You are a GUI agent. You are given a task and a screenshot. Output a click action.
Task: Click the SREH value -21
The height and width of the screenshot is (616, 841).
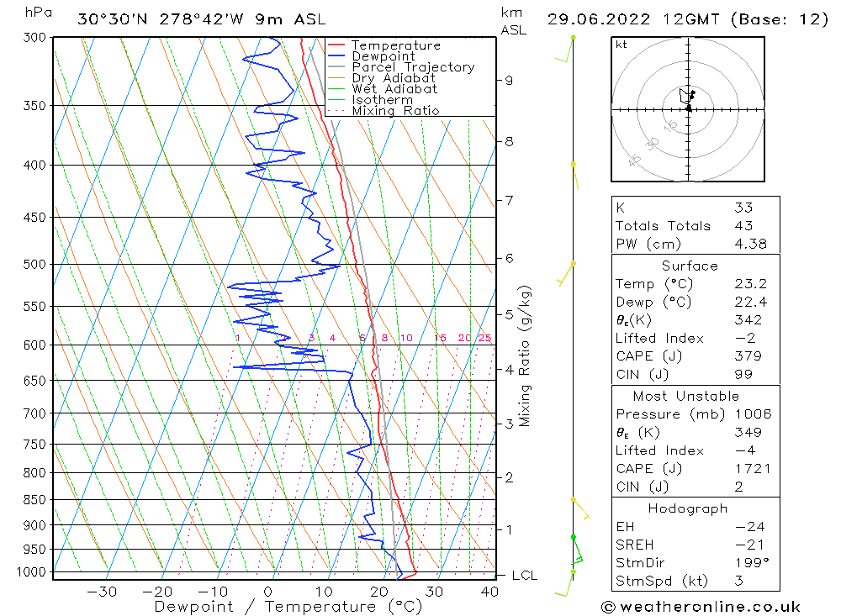pyautogui.click(x=749, y=545)
